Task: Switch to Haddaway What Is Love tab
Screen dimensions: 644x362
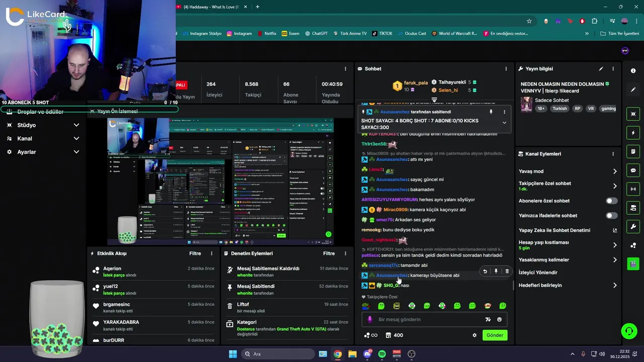Action: pos(211,7)
